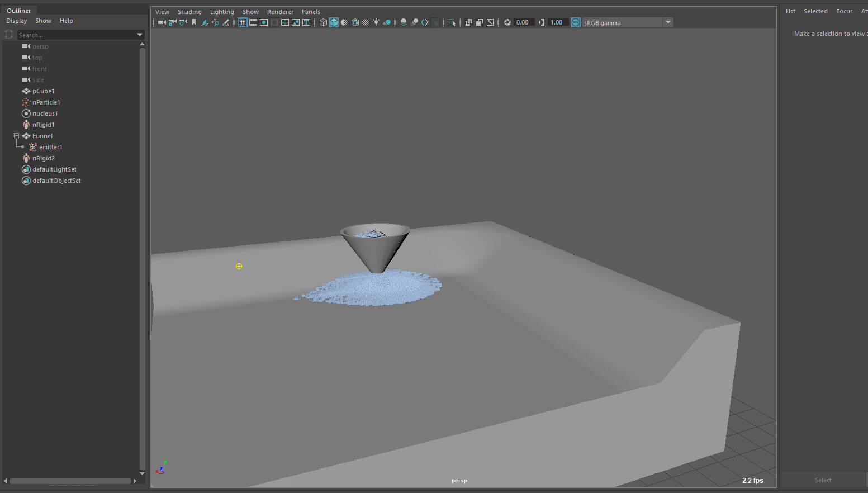
Task: Select nParticle1 in the Outliner
Action: pyautogui.click(x=46, y=102)
